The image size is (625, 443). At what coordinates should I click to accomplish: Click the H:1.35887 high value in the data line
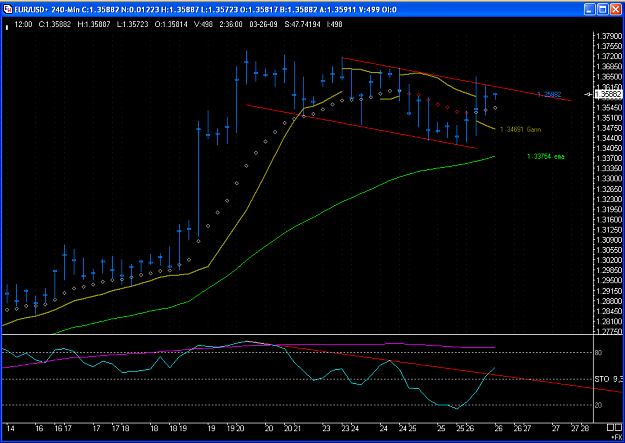tap(94, 24)
